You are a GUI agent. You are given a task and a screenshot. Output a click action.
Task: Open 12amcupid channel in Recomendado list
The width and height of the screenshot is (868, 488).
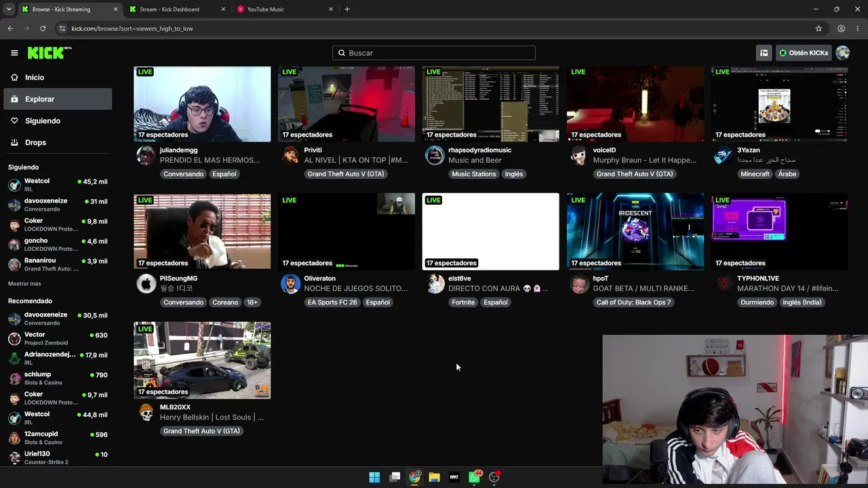[x=58, y=437]
